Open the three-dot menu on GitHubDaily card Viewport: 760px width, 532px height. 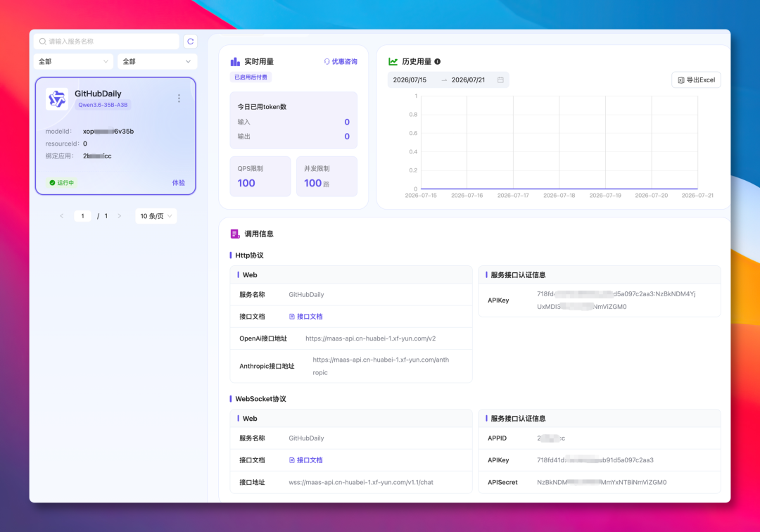tap(179, 99)
